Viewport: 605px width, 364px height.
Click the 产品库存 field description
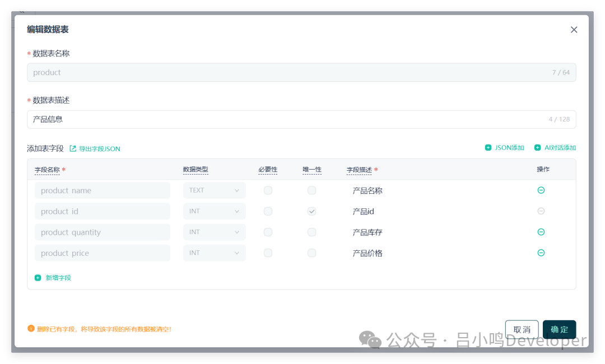click(367, 232)
